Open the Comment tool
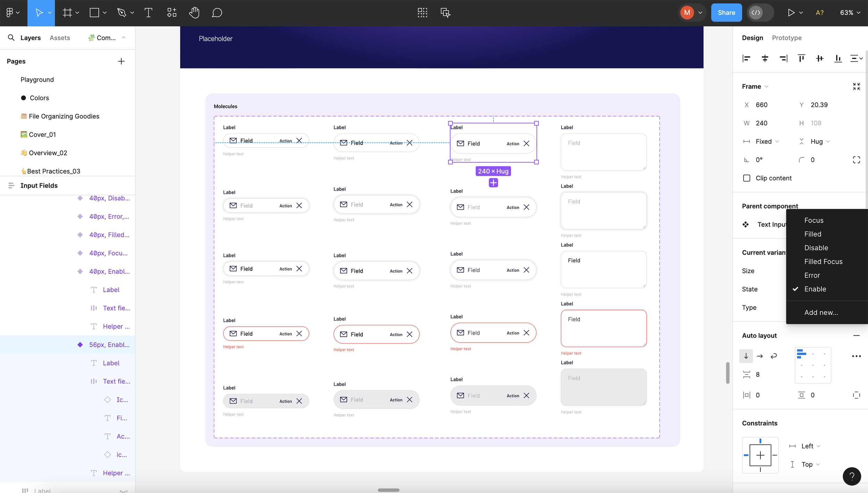 point(217,13)
